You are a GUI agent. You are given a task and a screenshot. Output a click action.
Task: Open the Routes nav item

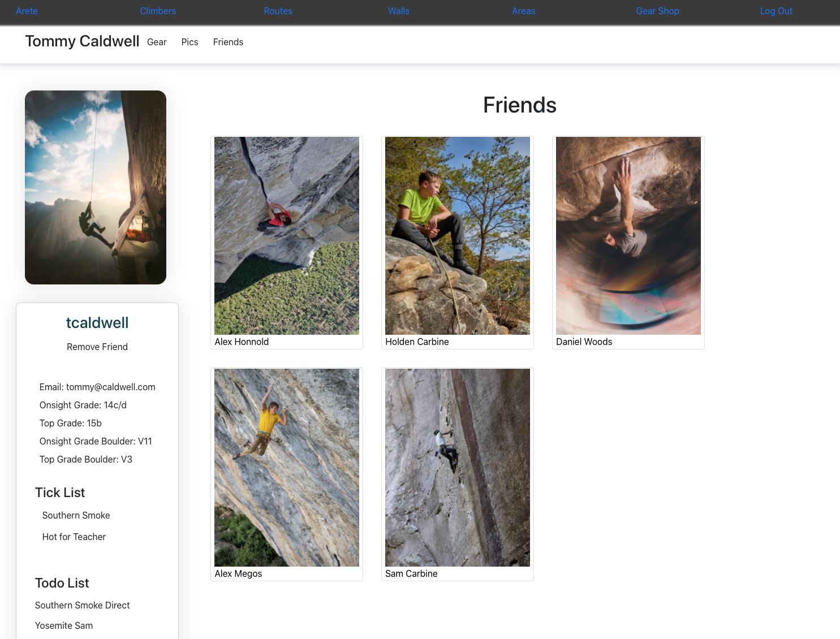tap(278, 11)
